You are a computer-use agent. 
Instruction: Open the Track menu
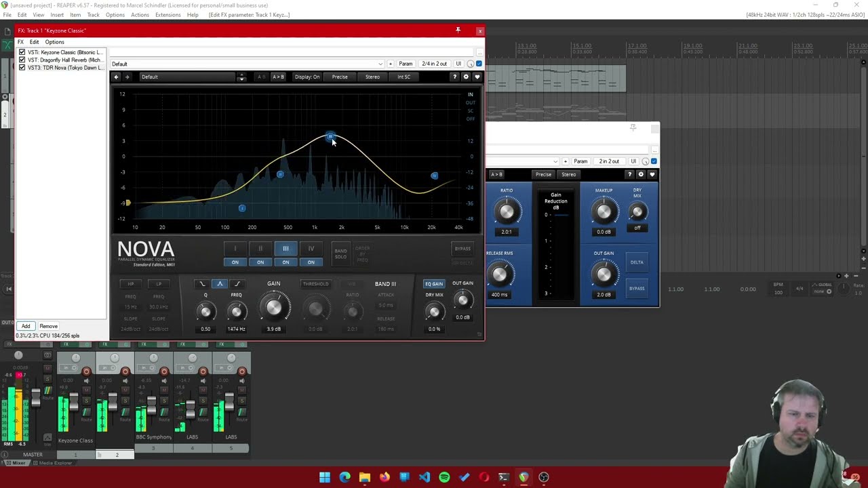[x=94, y=15]
